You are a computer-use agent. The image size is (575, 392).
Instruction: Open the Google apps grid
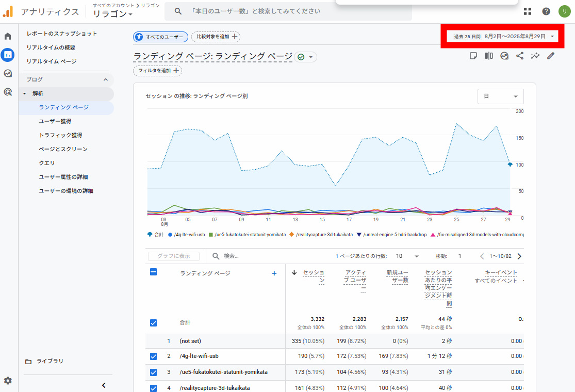[x=528, y=11]
